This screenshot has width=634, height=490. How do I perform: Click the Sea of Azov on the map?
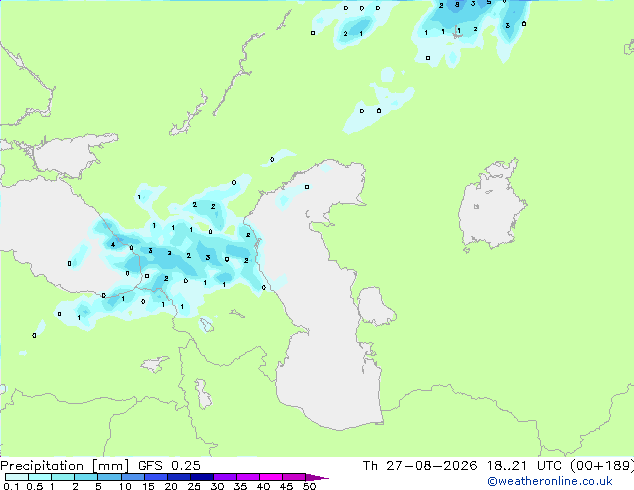coord(69,156)
